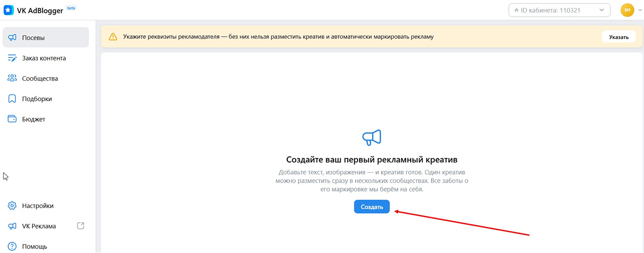Image resolution: width=644 pixels, height=253 pixels.
Task: Open Настройки in the sidebar
Action: 46,205
